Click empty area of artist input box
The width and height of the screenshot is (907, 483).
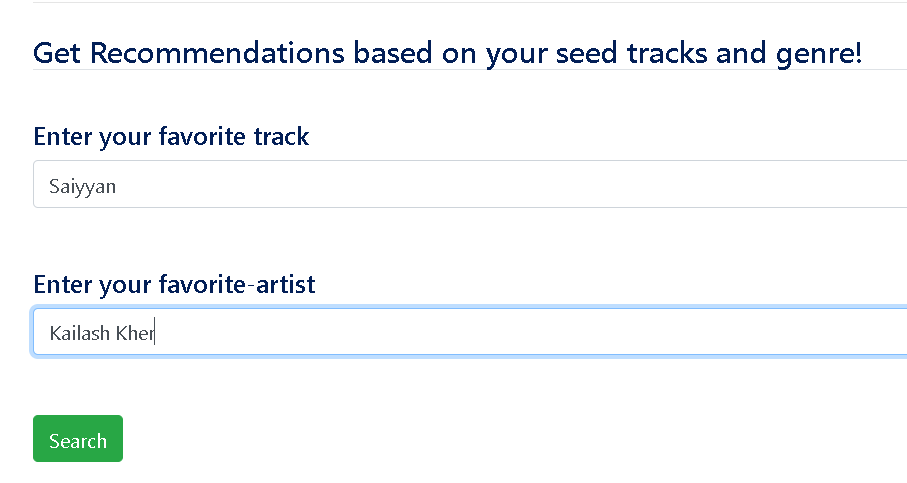[x=521, y=332]
